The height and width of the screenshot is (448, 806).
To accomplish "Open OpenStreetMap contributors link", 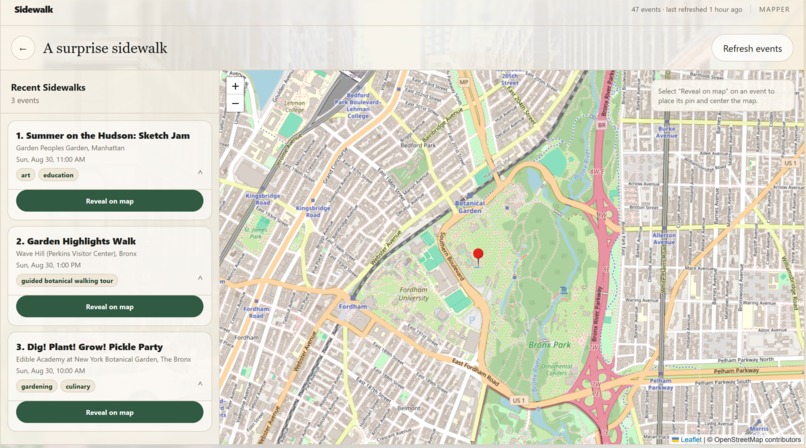I will [757, 440].
